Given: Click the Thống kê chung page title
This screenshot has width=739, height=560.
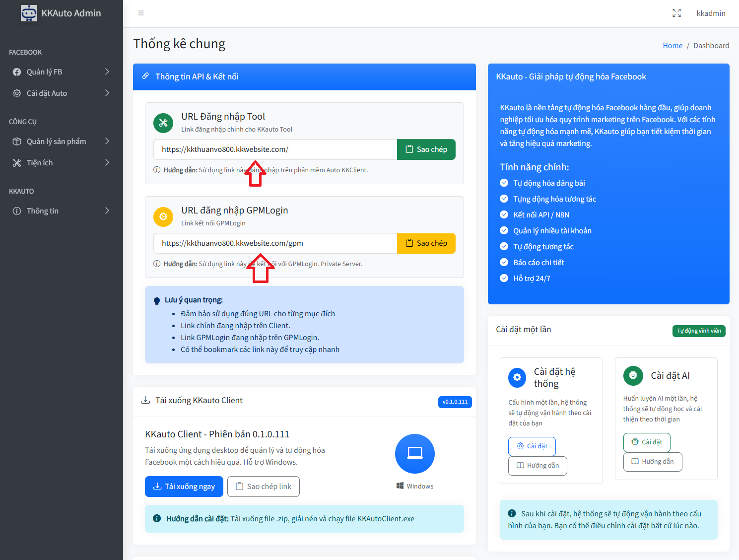Looking at the screenshot, I should pyautogui.click(x=179, y=44).
